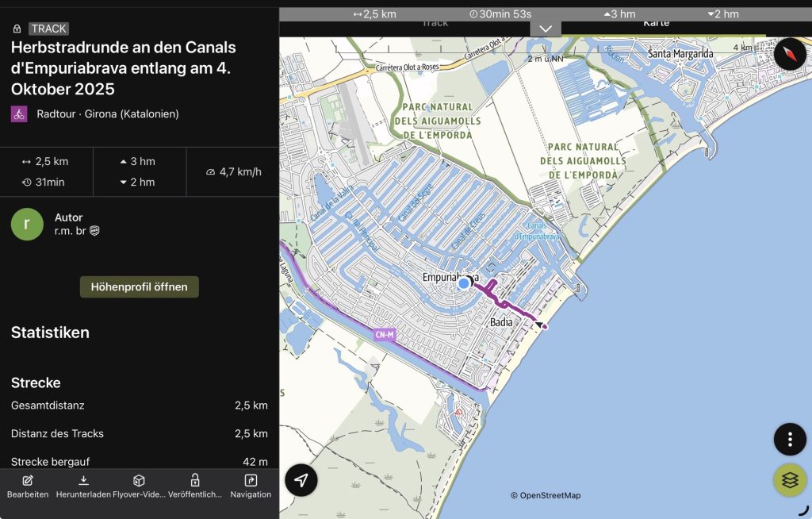This screenshot has width=812, height=519.
Task: Click the pro badge beside r.m. br
Action: (x=94, y=231)
